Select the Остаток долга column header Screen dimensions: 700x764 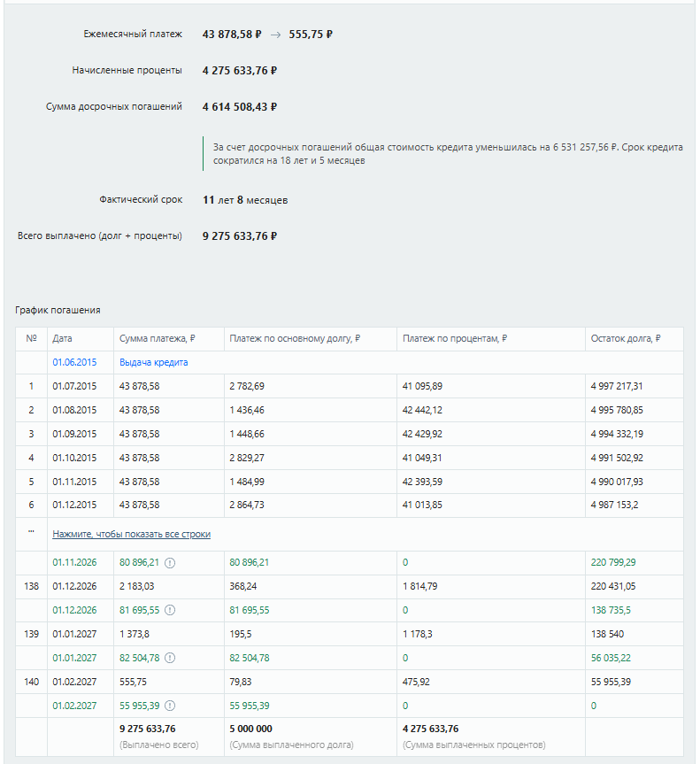click(x=626, y=339)
